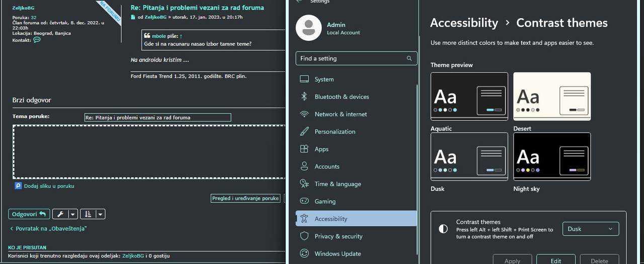Click the Settings back arrow
The image size is (644, 264).
299,2
